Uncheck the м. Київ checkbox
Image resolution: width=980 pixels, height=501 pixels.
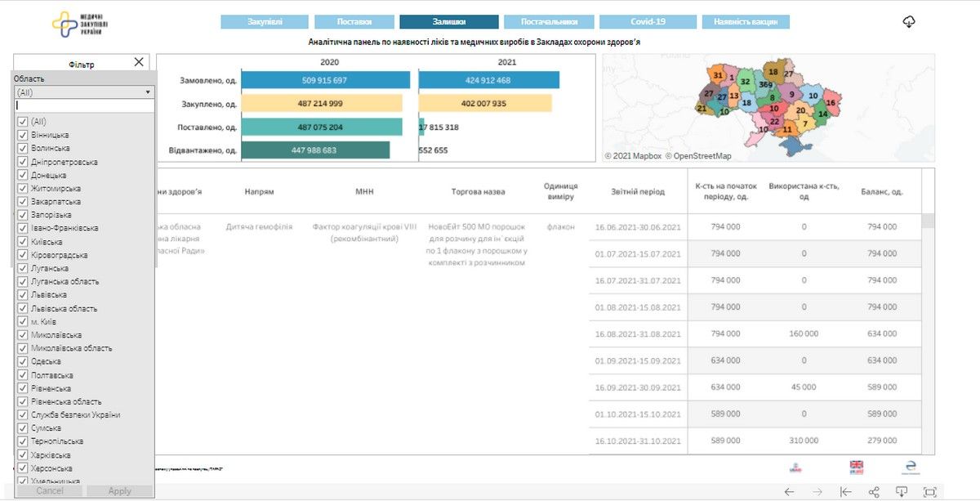click(x=23, y=322)
